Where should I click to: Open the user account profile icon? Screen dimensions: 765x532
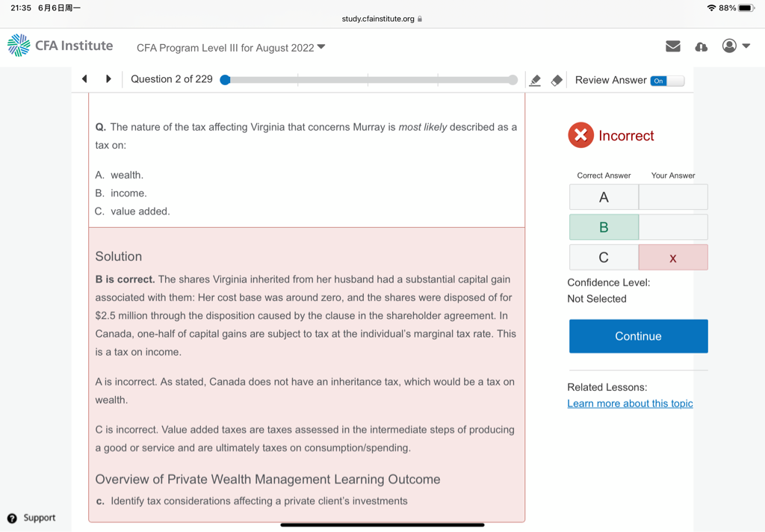tap(729, 46)
